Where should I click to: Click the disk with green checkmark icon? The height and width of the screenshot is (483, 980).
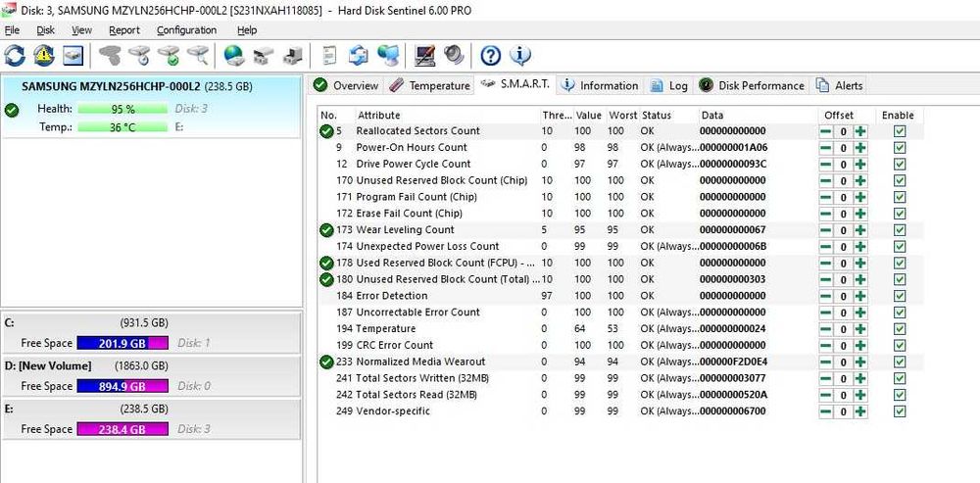pyautogui.click(x=169, y=56)
